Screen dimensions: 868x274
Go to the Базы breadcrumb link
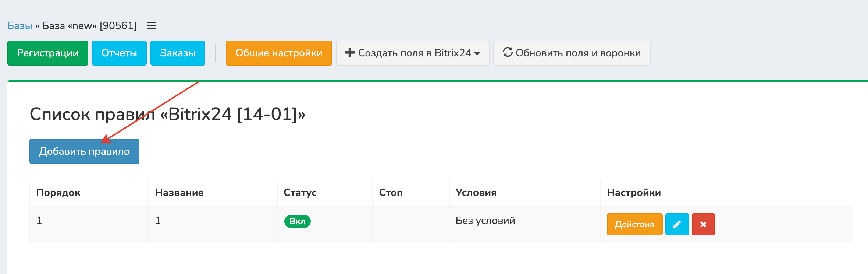click(20, 26)
